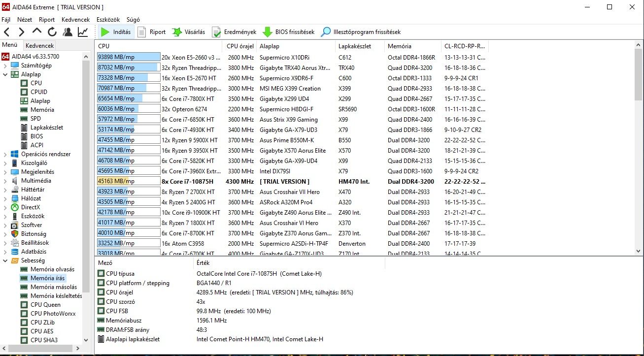Select Memória item under Alaplap
The width and height of the screenshot is (644, 356).
coord(42,110)
